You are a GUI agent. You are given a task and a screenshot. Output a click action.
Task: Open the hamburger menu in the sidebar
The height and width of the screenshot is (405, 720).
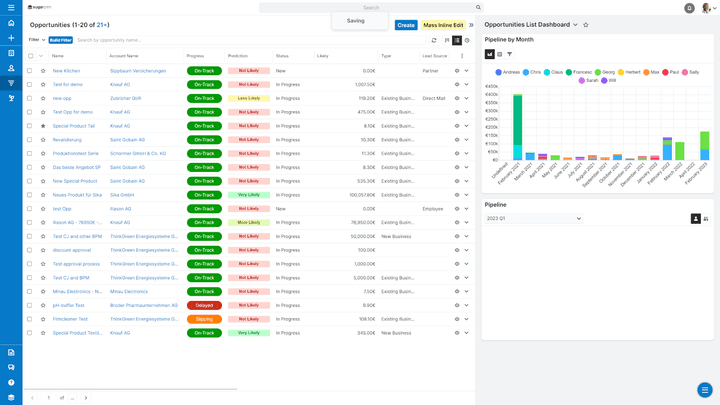click(x=11, y=7)
